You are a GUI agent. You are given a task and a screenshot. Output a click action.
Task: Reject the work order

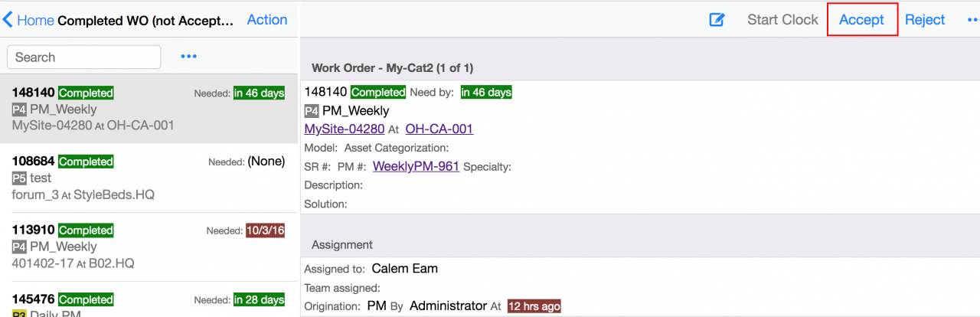click(925, 20)
